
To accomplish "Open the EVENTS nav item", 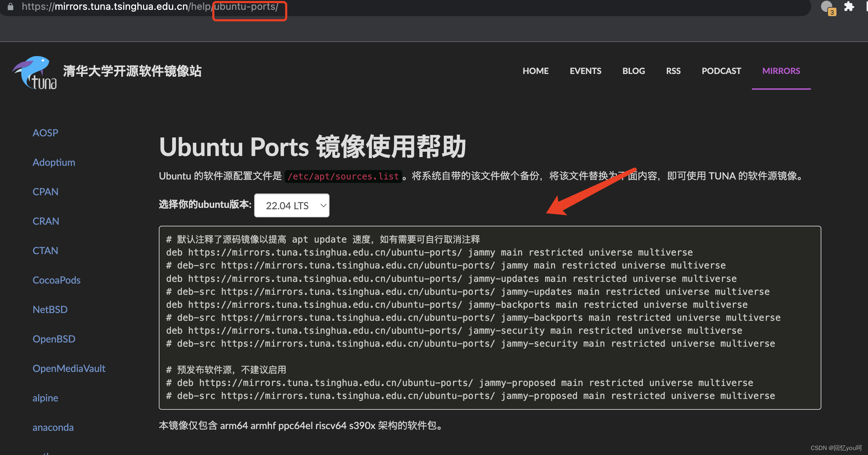I will point(585,71).
